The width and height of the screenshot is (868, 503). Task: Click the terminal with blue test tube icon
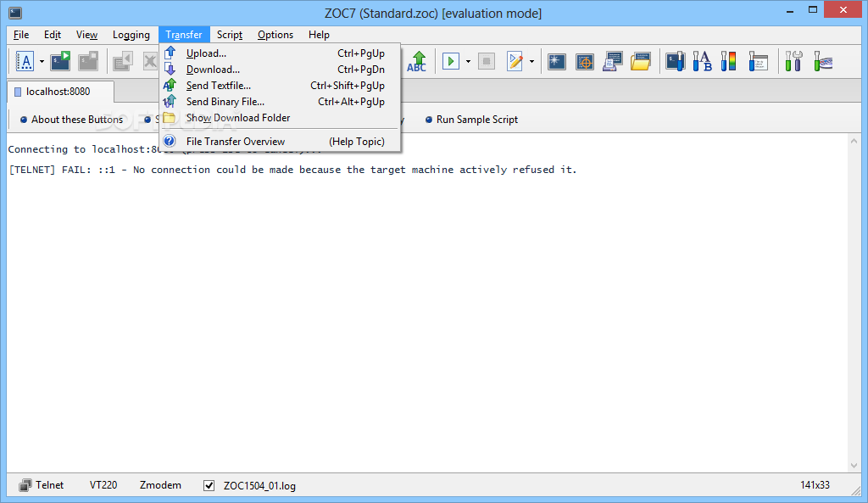click(675, 61)
